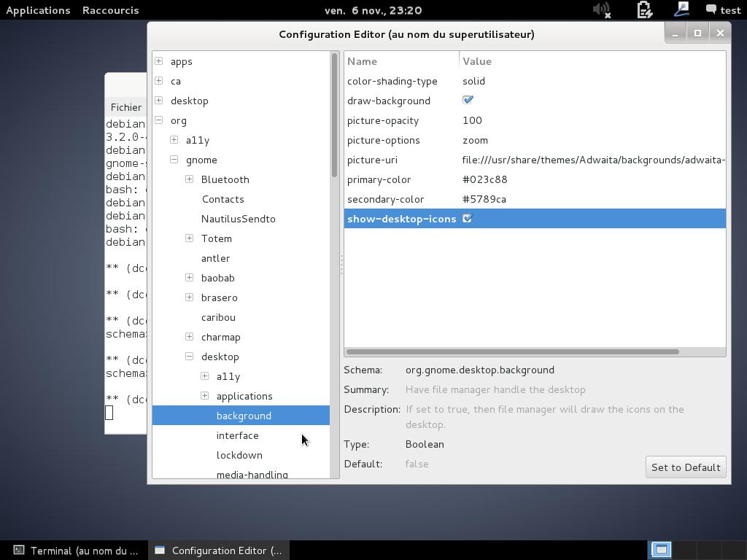The height and width of the screenshot is (560, 747).
Task: Click the network connection icon in panel
Action: (x=681, y=9)
